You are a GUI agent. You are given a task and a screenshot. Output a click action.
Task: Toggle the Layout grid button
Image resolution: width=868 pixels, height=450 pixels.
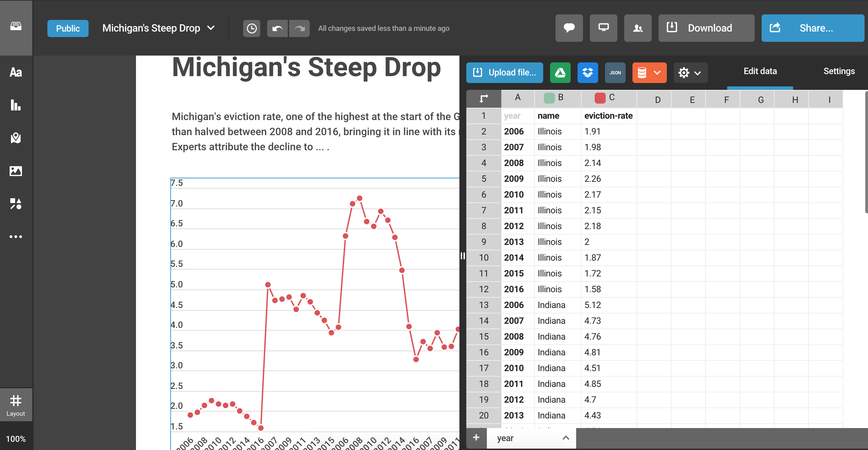(16, 405)
